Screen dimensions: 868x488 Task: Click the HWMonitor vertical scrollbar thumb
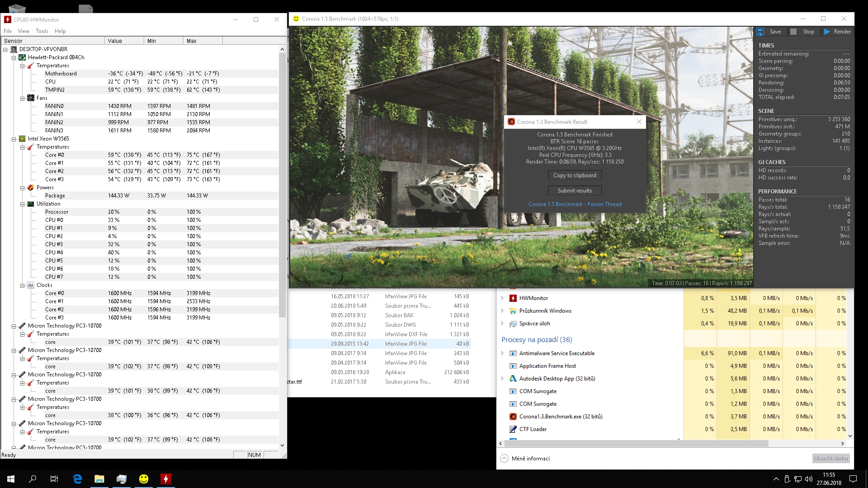pyautogui.click(x=282, y=185)
